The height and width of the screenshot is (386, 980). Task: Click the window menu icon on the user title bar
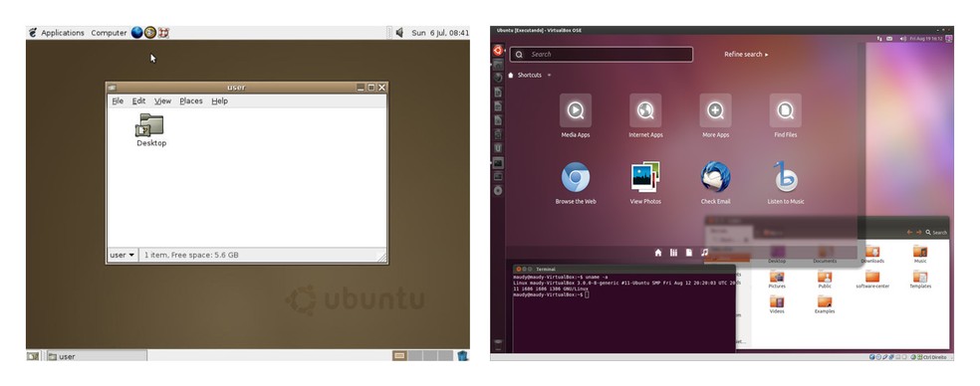112,88
